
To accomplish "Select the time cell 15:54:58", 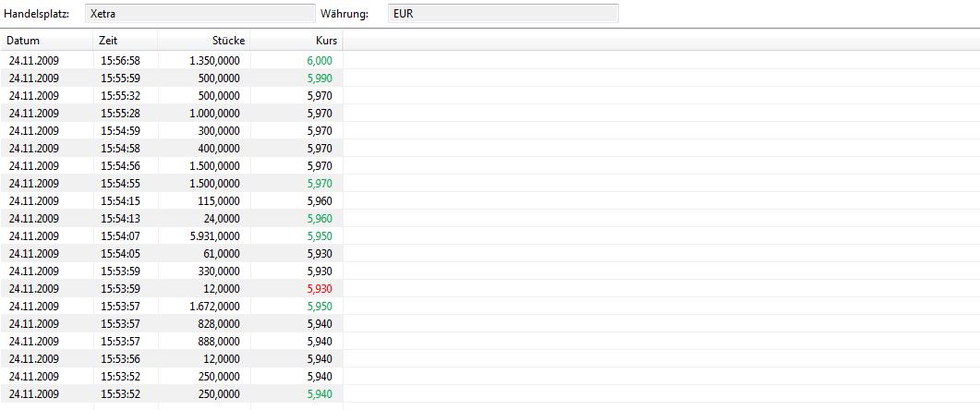I will (120, 148).
